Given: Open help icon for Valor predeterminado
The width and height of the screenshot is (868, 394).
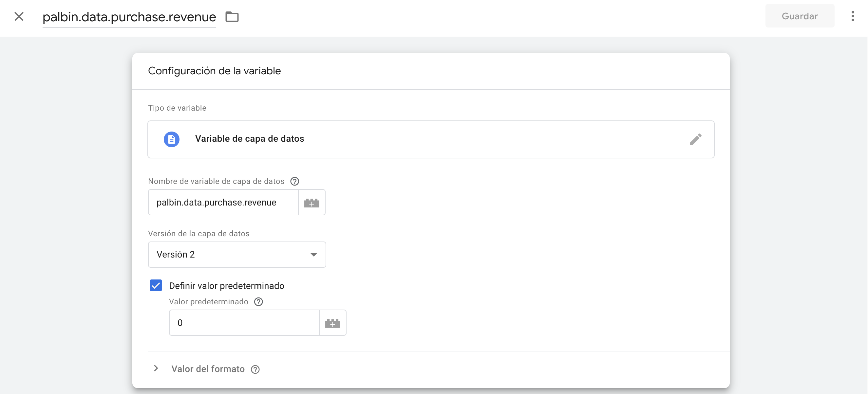Looking at the screenshot, I should (x=258, y=302).
